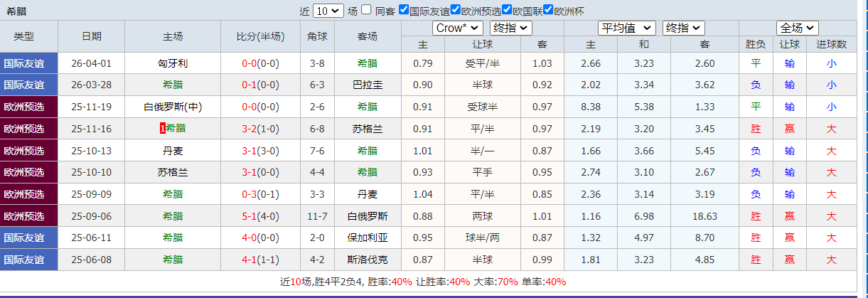Open the 4-1(1-1) score link
Viewport: 868px width, 298px height.
coord(260,260)
